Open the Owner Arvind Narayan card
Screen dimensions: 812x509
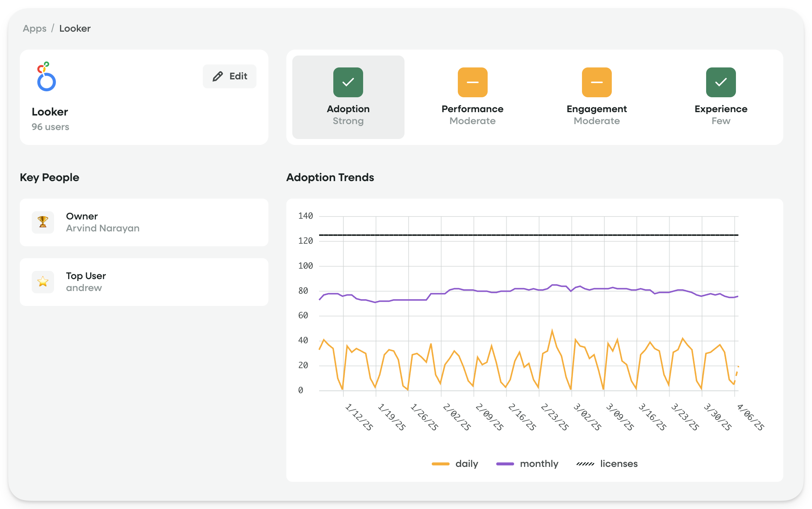[x=144, y=222]
